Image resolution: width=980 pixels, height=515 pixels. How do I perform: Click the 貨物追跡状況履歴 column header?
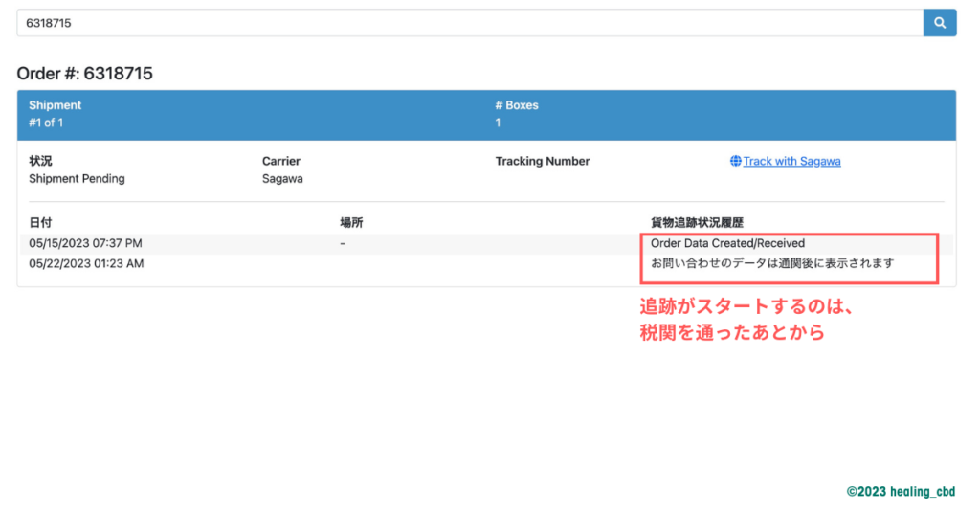pyautogui.click(x=697, y=222)
